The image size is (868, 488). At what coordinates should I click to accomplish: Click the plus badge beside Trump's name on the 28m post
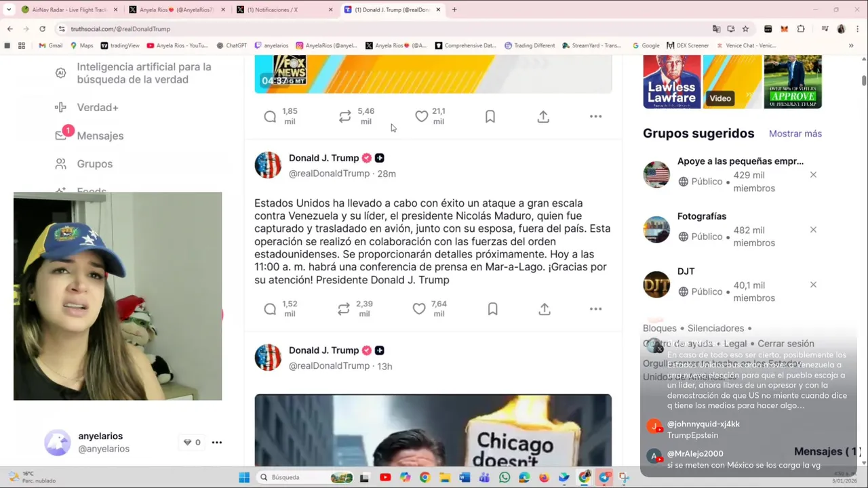(379, 158)
